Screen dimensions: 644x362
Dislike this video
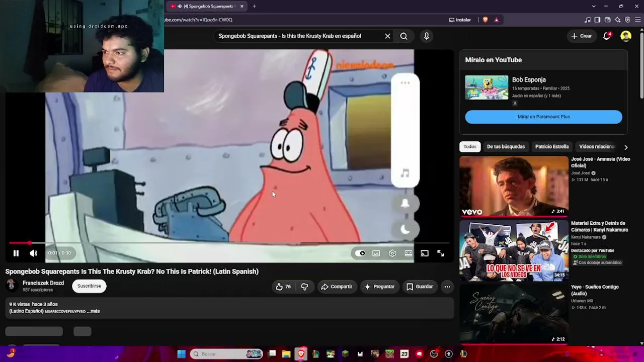[x=304, y=287]
